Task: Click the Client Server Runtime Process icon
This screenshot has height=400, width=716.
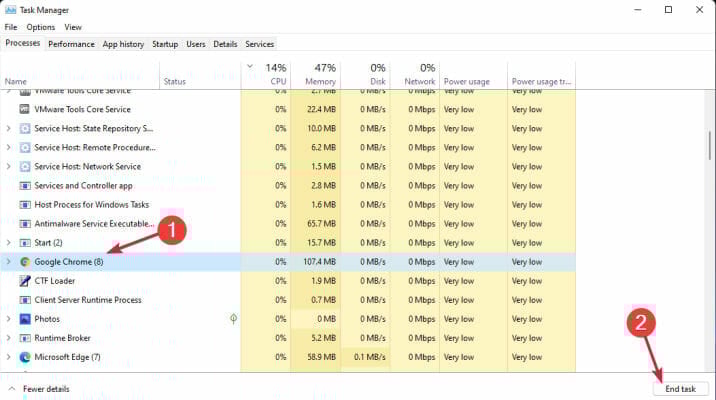Action: [25, 300]
